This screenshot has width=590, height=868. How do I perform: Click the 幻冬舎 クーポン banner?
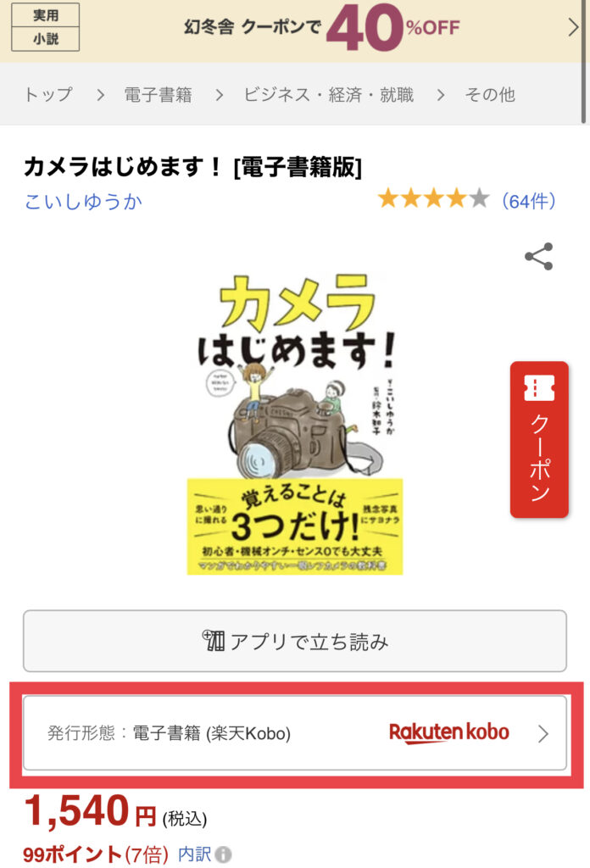[295, 28]
